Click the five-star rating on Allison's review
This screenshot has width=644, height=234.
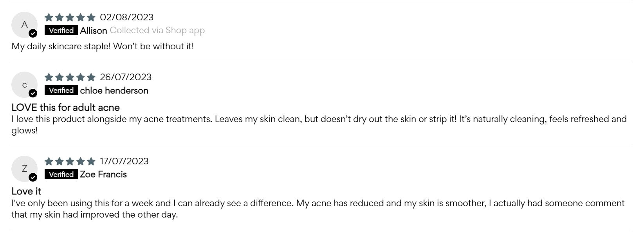(70, 17)
